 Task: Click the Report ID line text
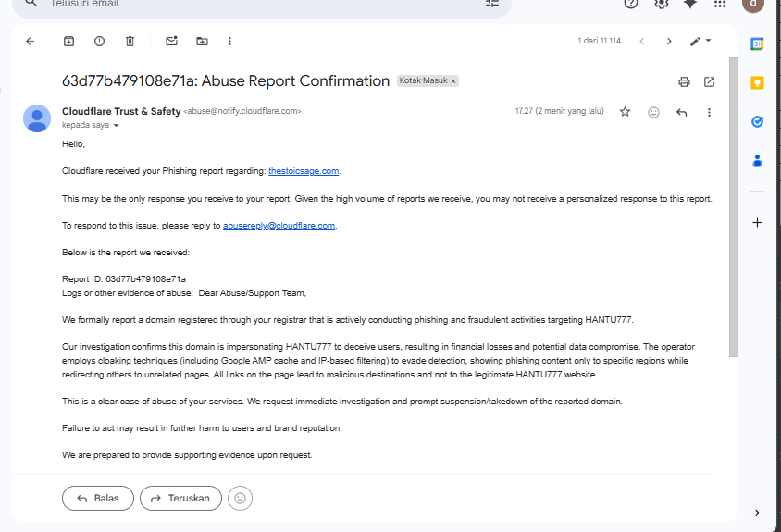123,279
